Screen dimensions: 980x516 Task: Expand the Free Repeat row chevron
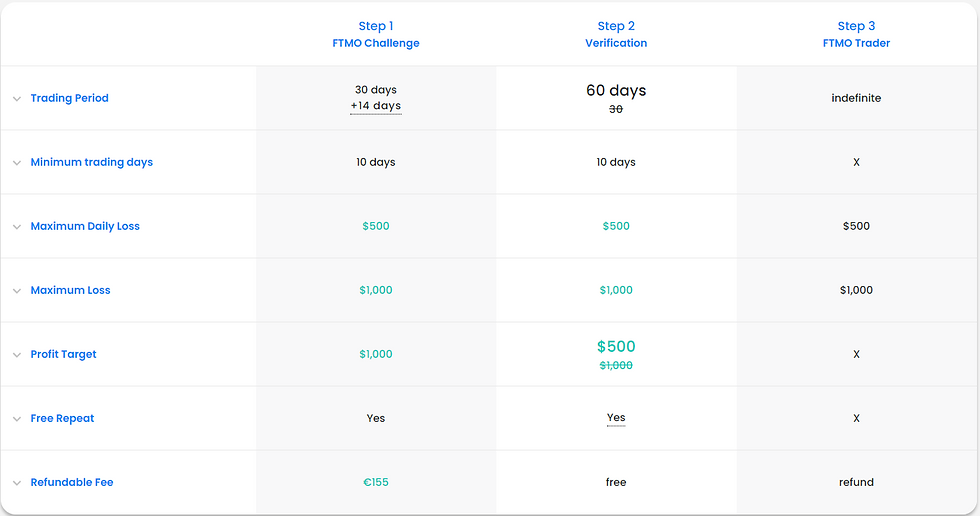tap(17, 419)
